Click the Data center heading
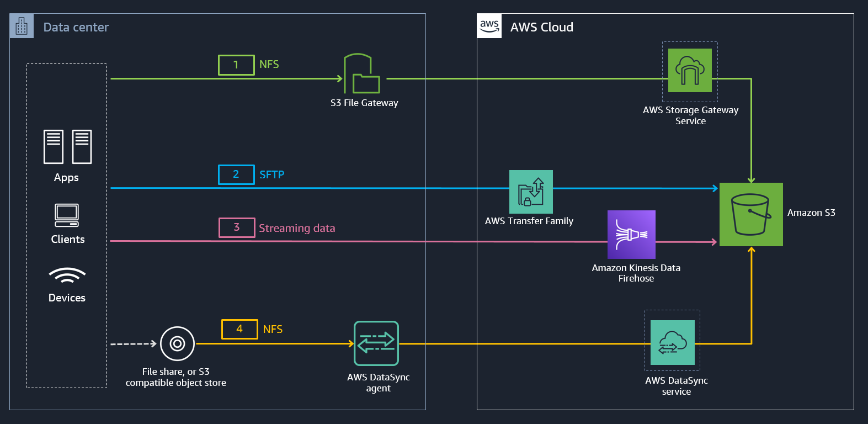Image resolution: width=868 pixels, height=424 pixels. (76, 27)
